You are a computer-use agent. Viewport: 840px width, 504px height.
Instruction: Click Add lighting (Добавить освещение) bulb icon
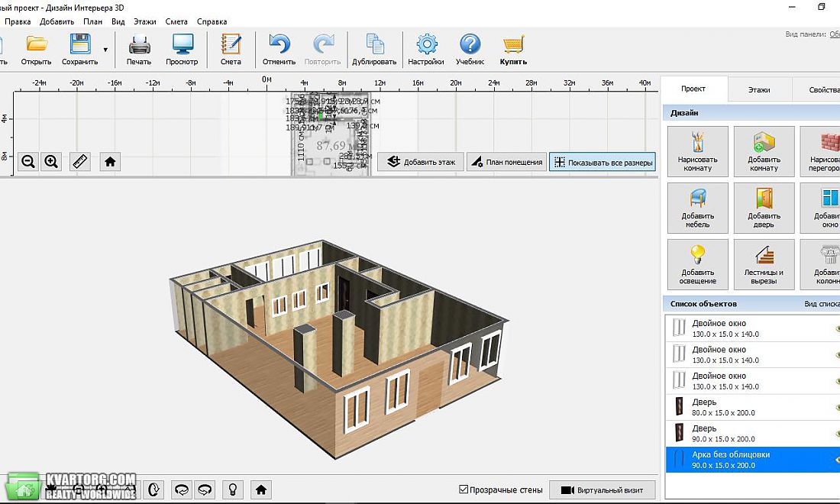[x=697, y=264]
